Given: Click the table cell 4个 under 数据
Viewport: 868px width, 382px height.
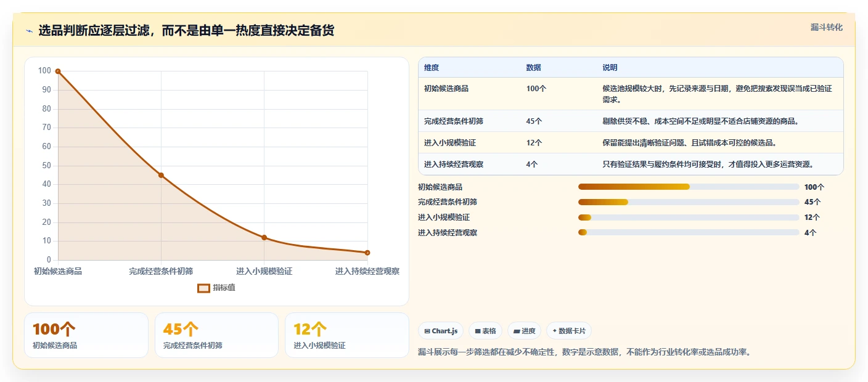Looking at the screenshot, I should pyautogui.click(x=532, y=165).
